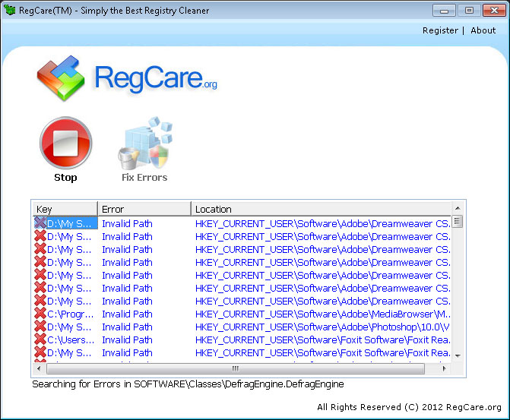This screenshot has width=510, height=420.
Task: Open the Register link
Action: 440,30
